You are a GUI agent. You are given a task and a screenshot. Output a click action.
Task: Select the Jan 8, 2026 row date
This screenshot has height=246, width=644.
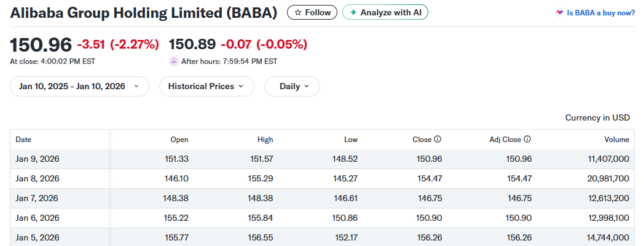click(37, 178)
